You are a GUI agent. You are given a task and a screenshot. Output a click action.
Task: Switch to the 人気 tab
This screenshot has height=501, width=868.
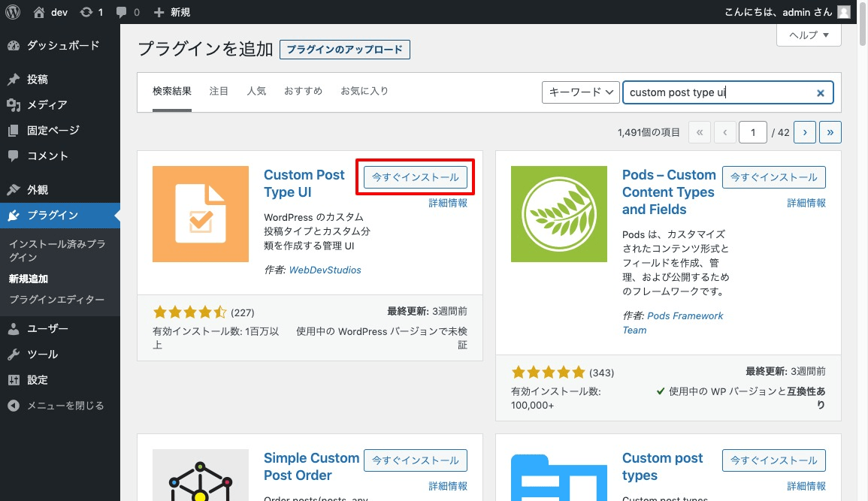[256, 91]
